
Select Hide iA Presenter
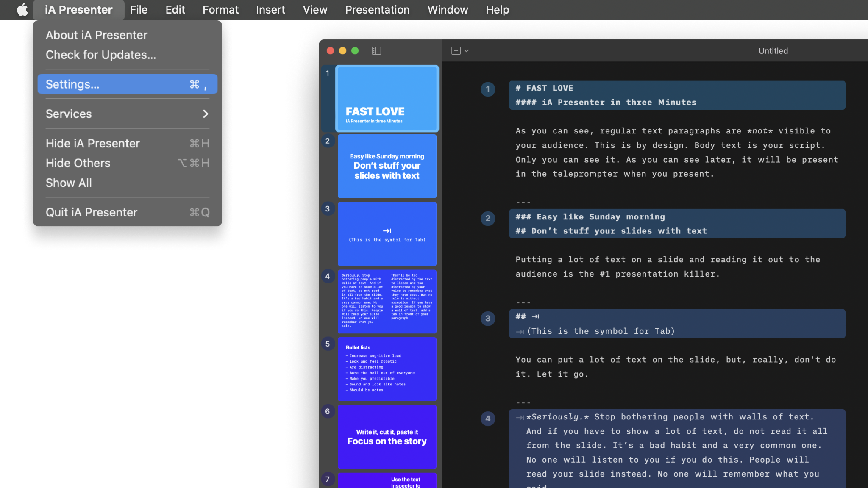[x=127, y=144]
